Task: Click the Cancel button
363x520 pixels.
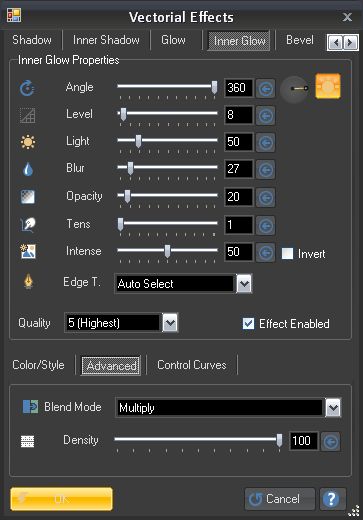Action: tap(280, 499)
